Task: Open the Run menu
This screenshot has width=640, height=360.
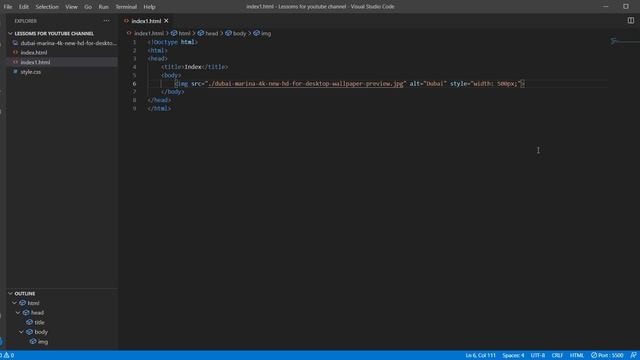Action: pos(104,7)
